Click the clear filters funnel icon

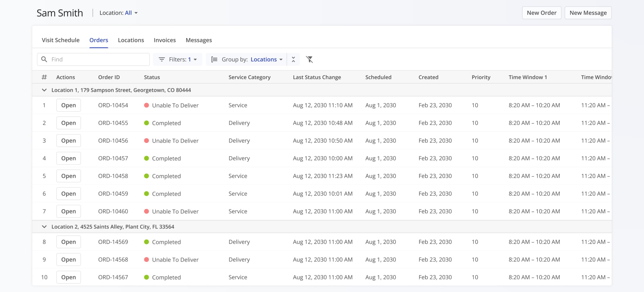tap(309, 59)
